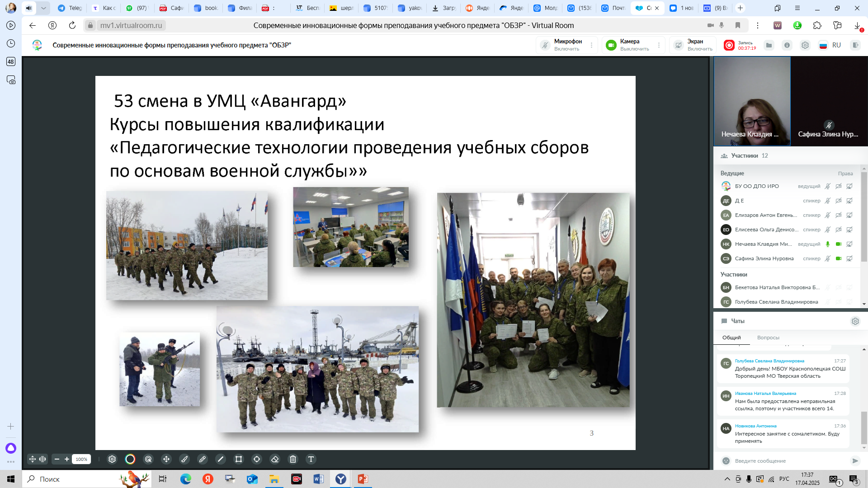This screenshot has height=488, width=868.
Task: Select the straight line tool
Action: (221, 459)
